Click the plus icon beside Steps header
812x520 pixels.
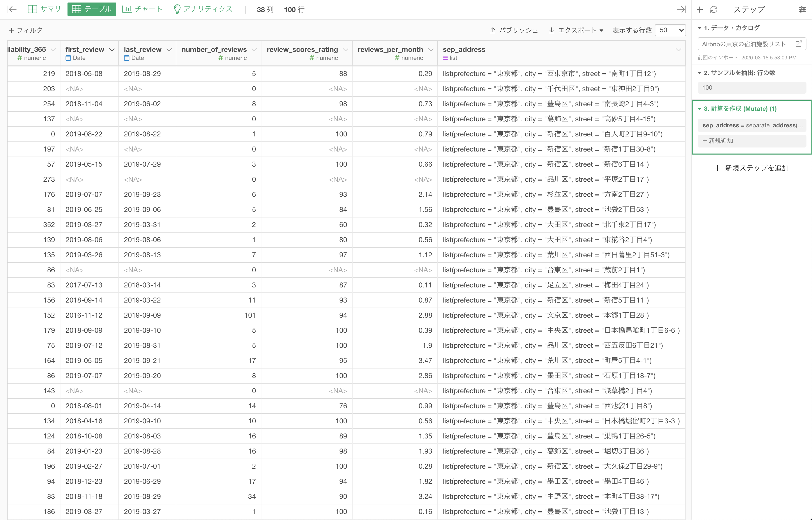pyautogui.click(x=699, y=10)
